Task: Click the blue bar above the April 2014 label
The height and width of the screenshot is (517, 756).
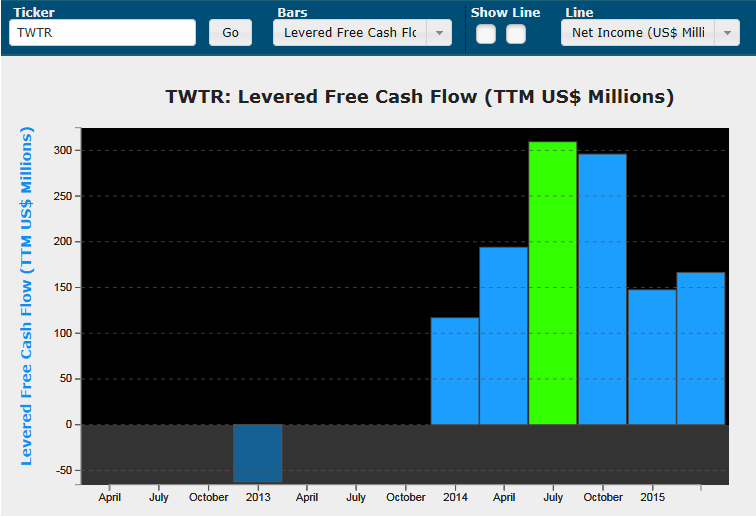Action: (x=503, y=336)
